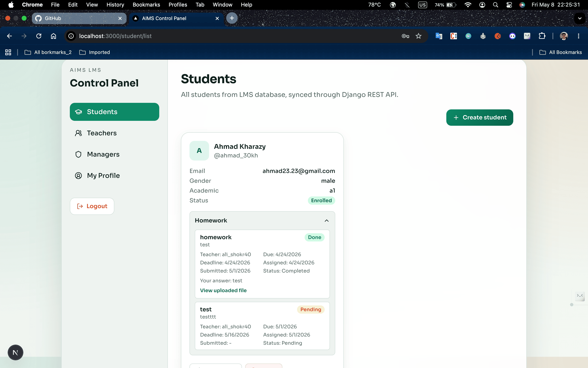Bookmark this page with the star

point(418,36)
